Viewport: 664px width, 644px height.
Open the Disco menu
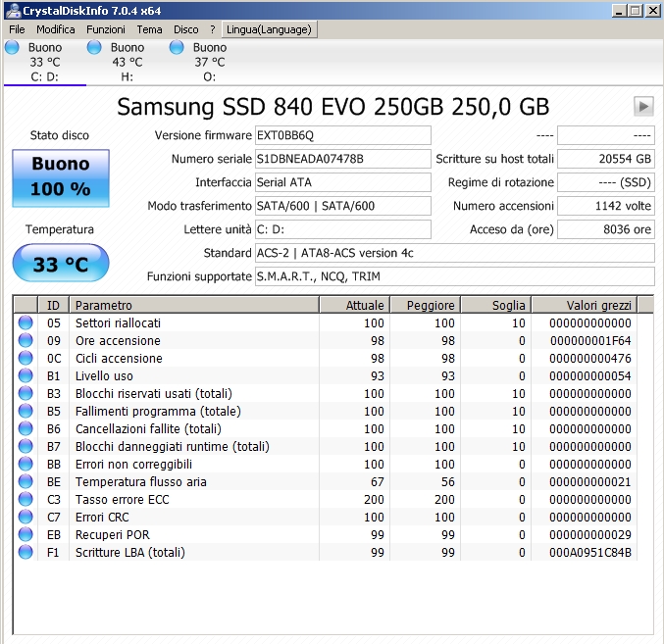[x=186, y=29]
